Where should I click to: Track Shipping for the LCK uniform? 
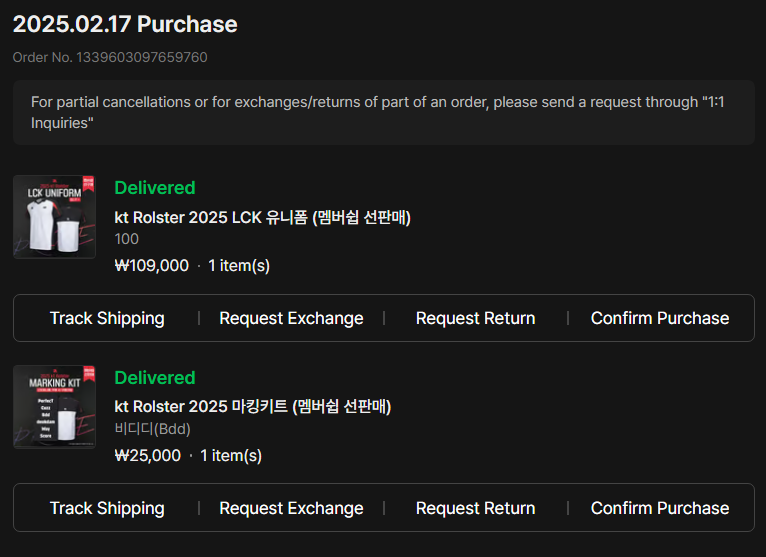(x=107, y=318)
